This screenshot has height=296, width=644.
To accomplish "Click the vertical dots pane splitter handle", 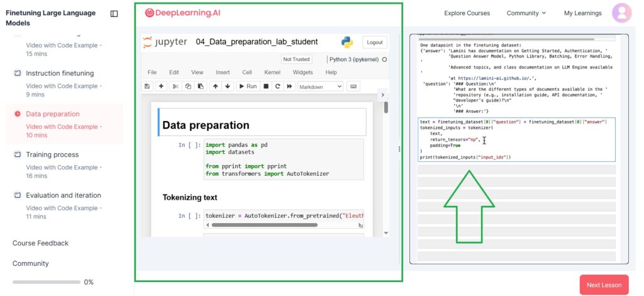I will (399, 149).
